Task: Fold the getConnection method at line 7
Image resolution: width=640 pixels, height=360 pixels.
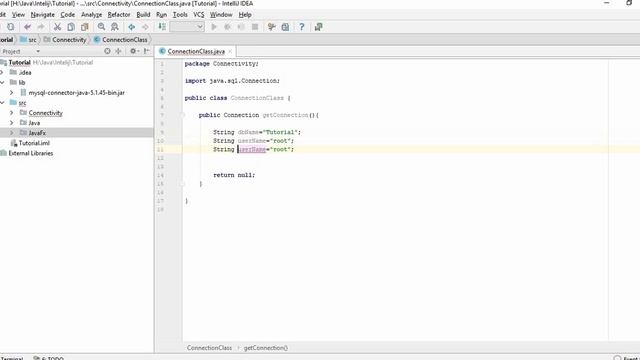Action: coord(182,115)
